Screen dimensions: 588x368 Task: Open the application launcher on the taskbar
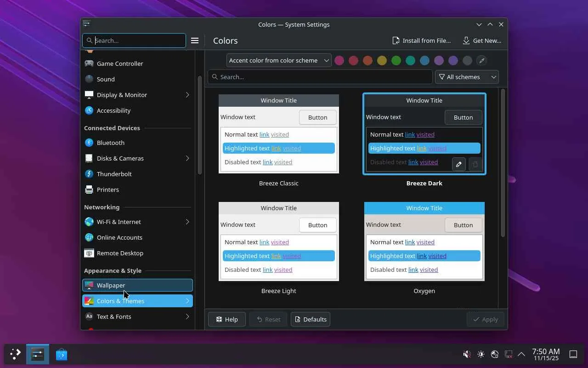15,354
